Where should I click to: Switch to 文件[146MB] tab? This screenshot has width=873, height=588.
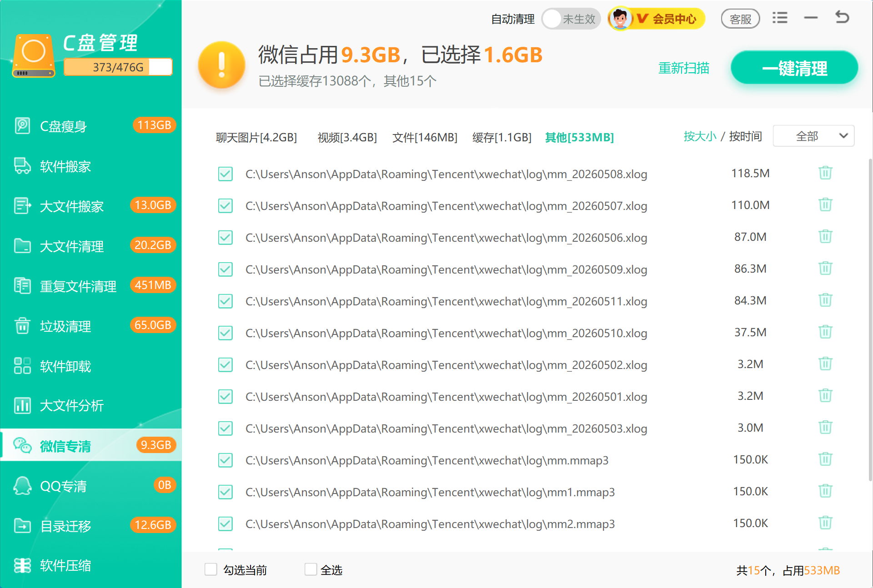(x=425, y=137)
